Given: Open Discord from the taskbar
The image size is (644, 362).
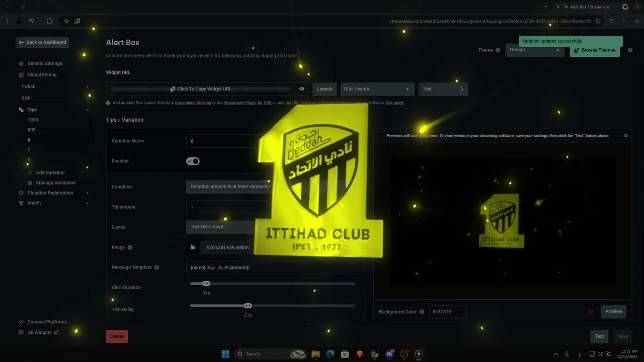Looking at the screenshot, I should [389, 354].
